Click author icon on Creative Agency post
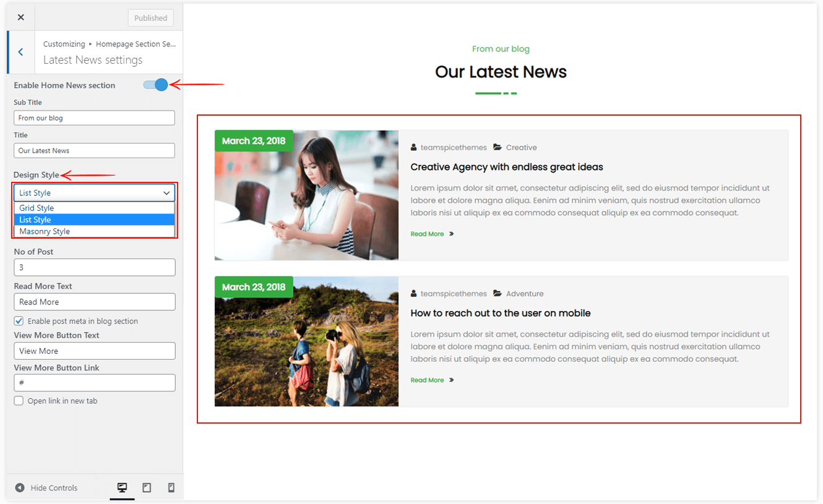The image size is (823, 504). [x=413, y=147]
